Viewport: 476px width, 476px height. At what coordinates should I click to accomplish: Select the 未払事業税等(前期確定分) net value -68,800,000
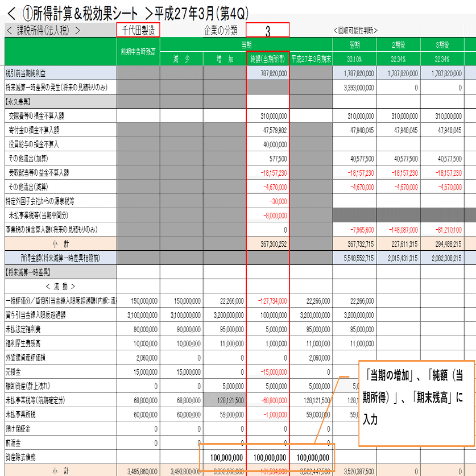pos(268,400)
